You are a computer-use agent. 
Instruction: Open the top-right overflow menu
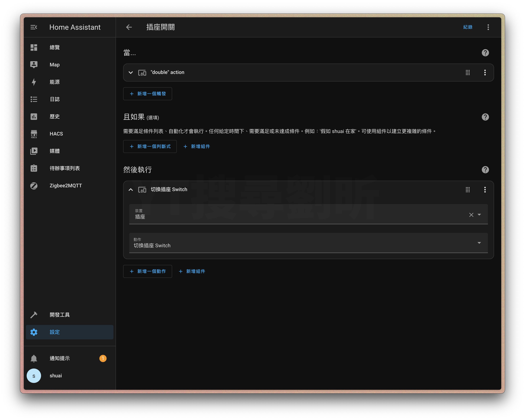[488, 27]
